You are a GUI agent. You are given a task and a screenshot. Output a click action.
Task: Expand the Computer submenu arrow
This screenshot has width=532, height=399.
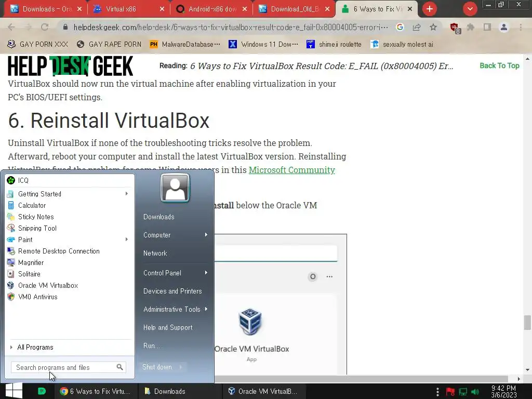click(206, 235)
